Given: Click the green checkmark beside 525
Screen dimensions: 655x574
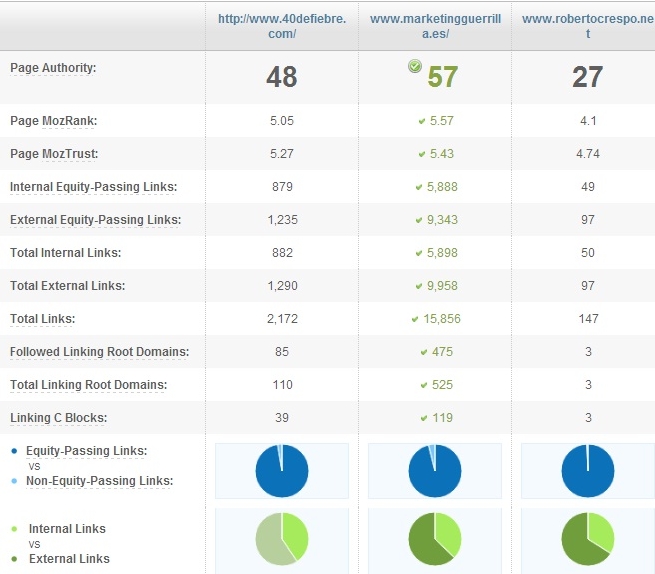Looking at the screenshot, I should tap(424, 386).
